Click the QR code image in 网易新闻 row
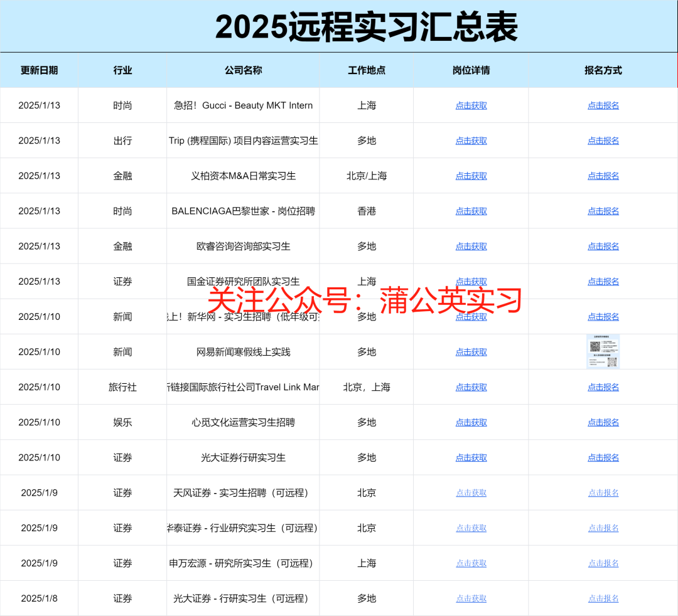The width and height of the screenshot is (678, 616). 603,351
